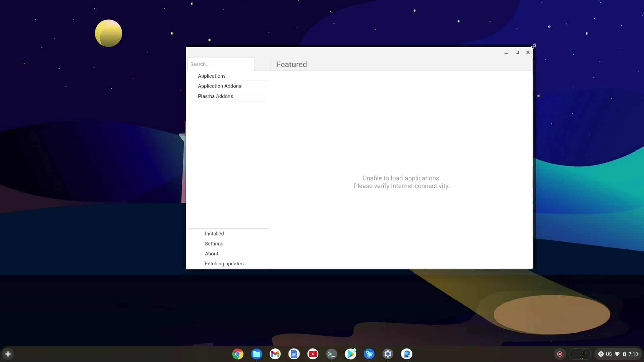Open the Files app
The width and height of the screenshot is (644, 362).
point(256,354)
